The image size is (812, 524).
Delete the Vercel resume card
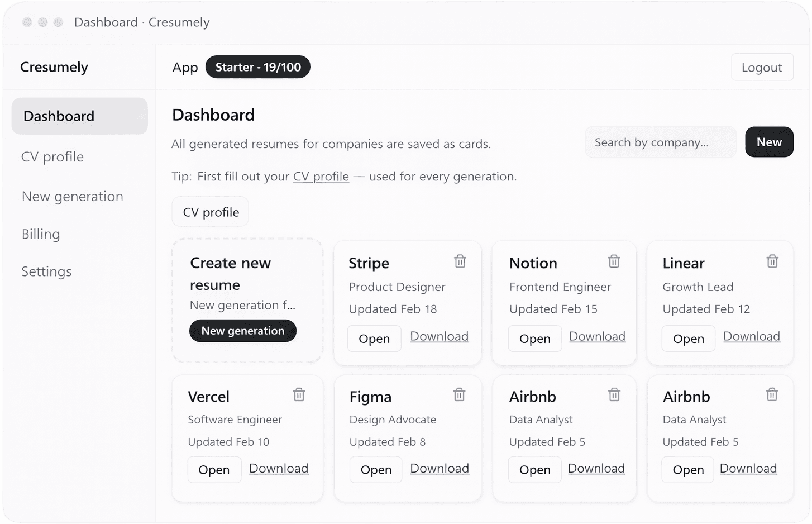(299, 394)
